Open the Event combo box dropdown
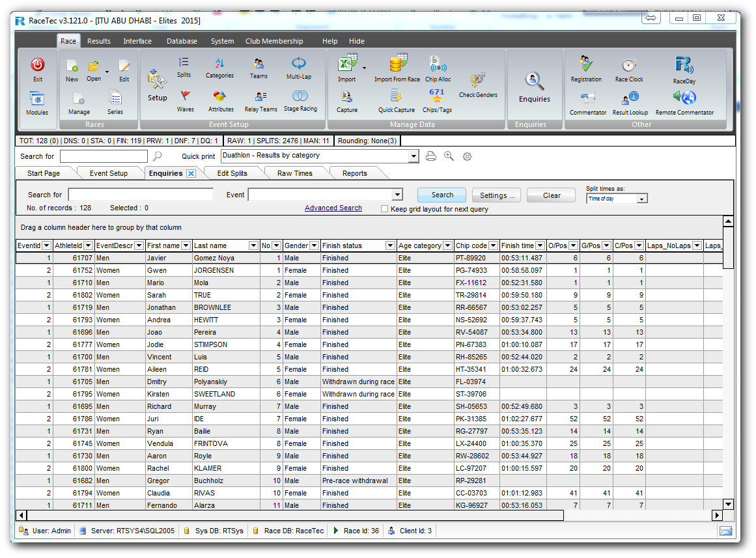 click(397, 195)
